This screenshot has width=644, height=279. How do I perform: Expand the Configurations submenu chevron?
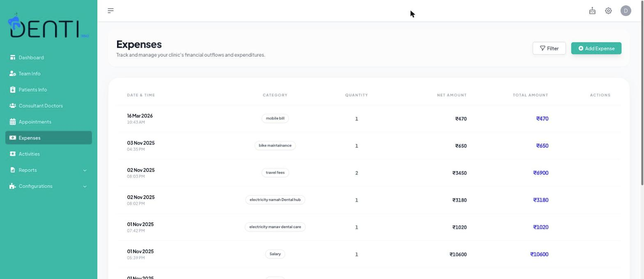[x=85, y=186]
